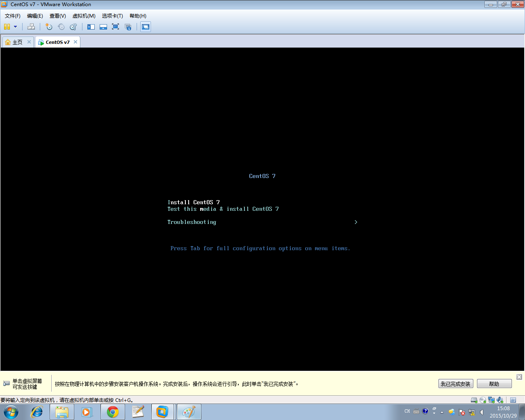525x420 pixels.
Task: Click the message log icon in status bar
Action: tap(513, 400)
